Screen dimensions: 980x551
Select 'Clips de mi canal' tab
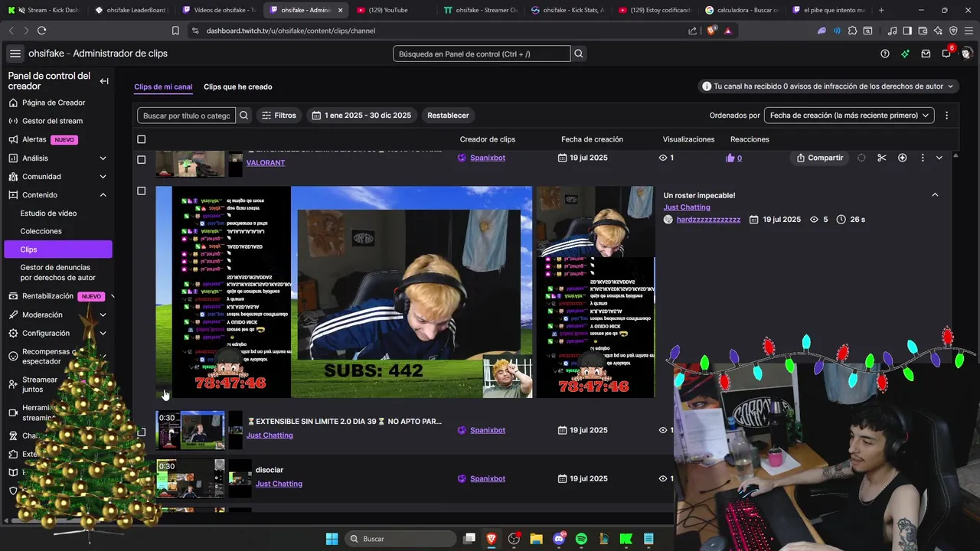(163, 86)
